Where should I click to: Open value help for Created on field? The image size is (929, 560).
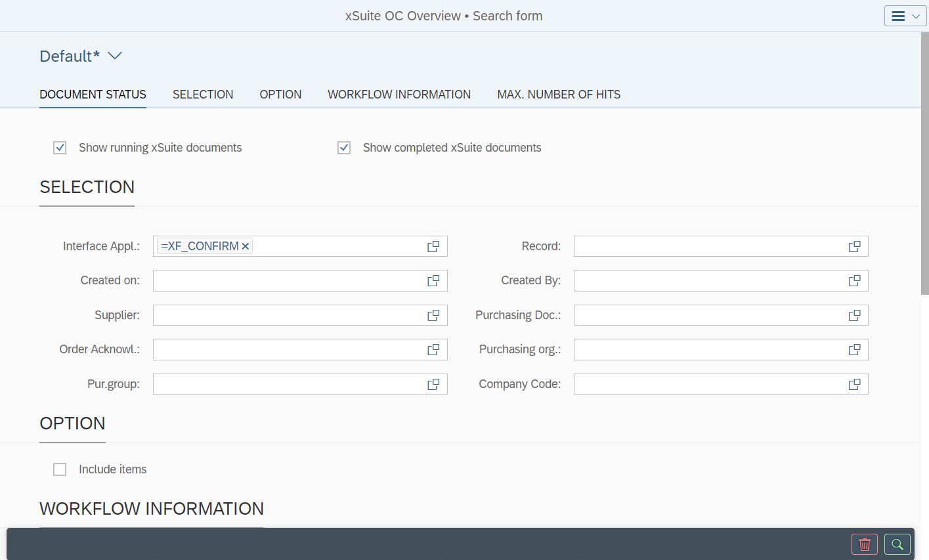point(433,280)
